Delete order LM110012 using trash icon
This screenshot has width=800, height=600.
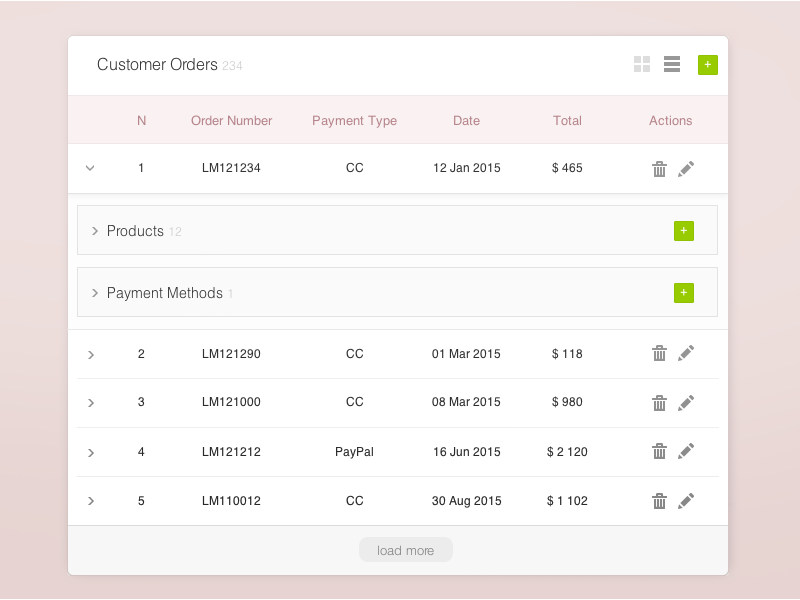pos(659,500)
